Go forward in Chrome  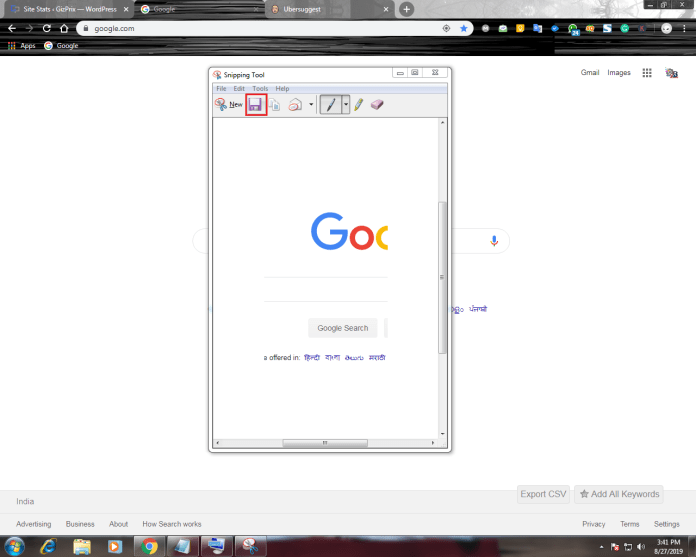pyautogui.click(x=29, y=28)
